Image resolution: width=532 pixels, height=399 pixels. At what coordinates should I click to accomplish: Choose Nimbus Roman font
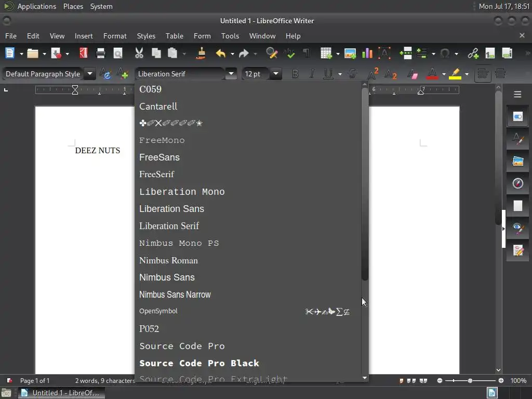248,260
